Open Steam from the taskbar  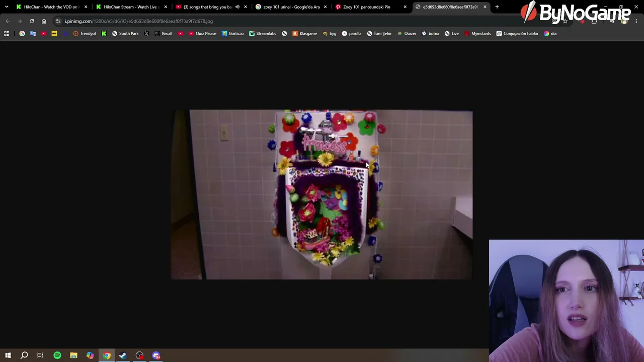pos(123,355)
